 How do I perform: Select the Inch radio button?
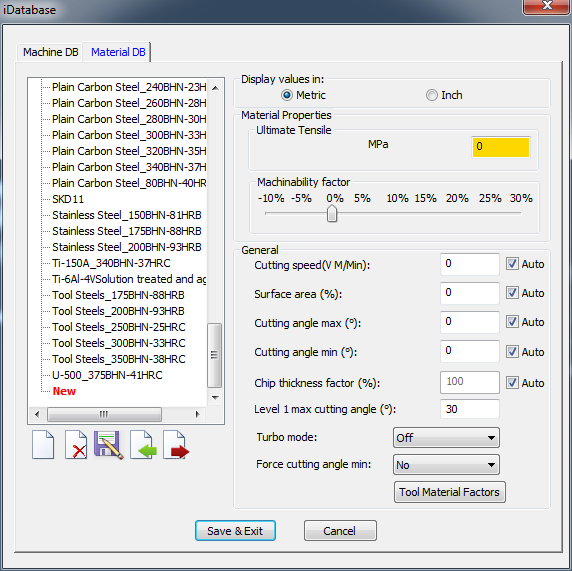point(432,95)
